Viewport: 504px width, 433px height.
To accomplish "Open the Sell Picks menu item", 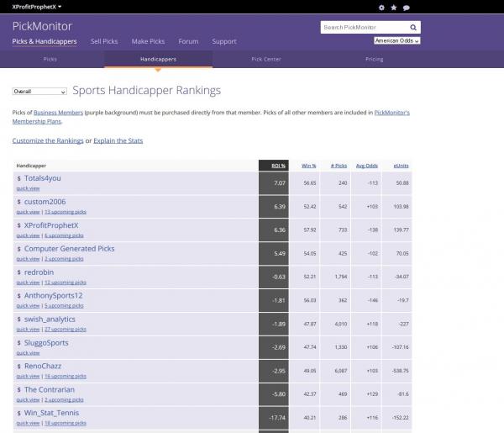I will 104,41.
